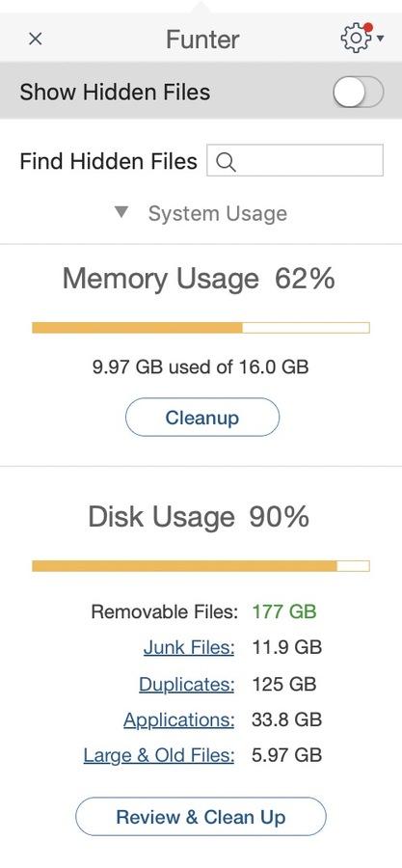Click the Funter title text
402x868 pixels.
(202, 40)
